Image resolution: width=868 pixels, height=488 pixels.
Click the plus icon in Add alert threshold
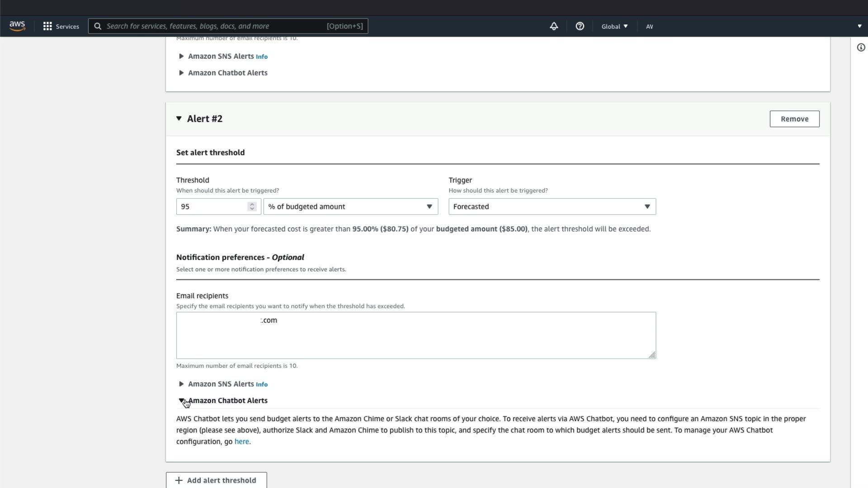click(179, 480)
